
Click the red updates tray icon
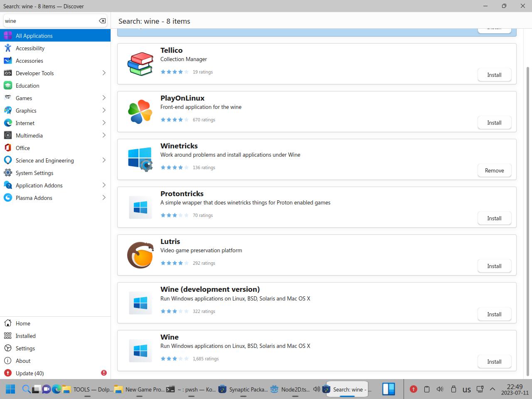pyautogui.click(x=413, y=389)
